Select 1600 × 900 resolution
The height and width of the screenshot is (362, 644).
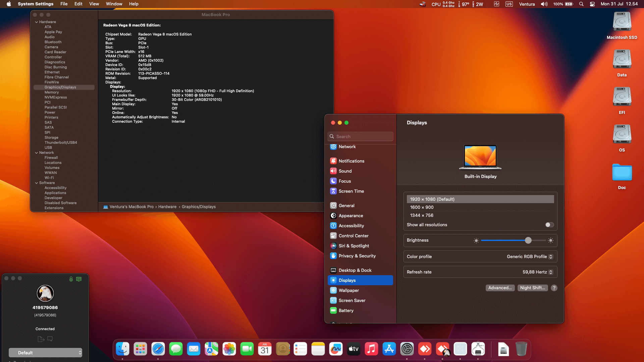pos(480,207)
